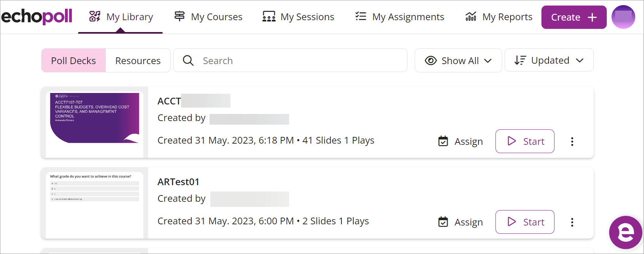
Task: Go to My Assignments tab
Action: [400, 17]
